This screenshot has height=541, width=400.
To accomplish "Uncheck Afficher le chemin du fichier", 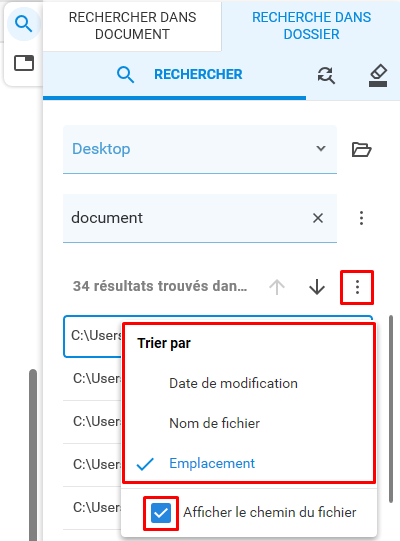I will [161, 513].
